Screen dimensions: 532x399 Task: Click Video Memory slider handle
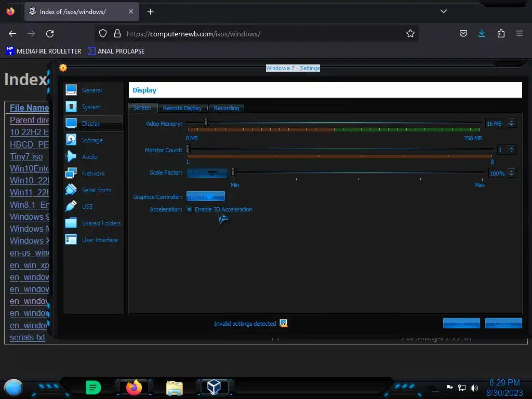point(206,122)
